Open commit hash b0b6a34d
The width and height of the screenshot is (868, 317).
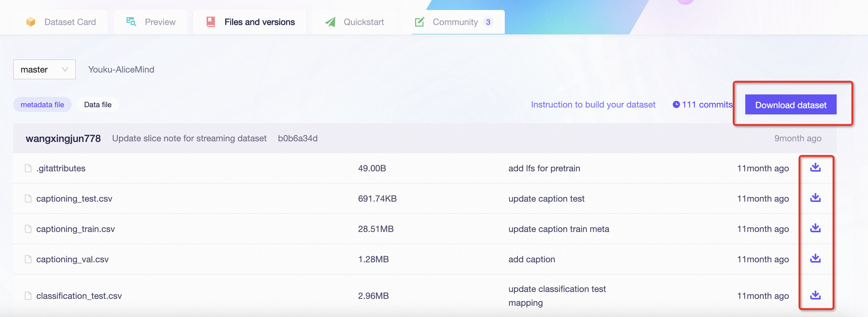(x=297, y=138)
